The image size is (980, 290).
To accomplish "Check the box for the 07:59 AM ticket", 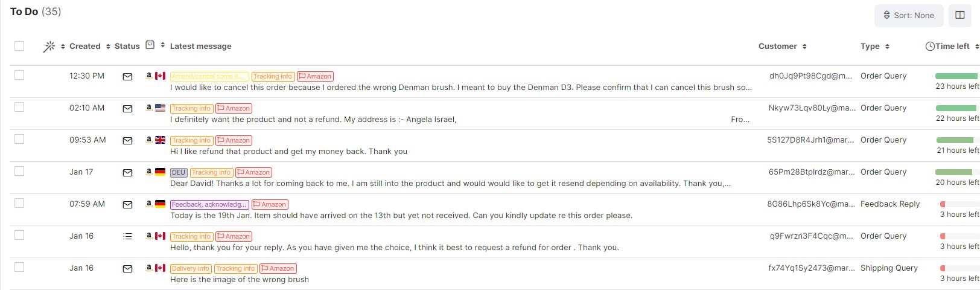I will 19,203.
